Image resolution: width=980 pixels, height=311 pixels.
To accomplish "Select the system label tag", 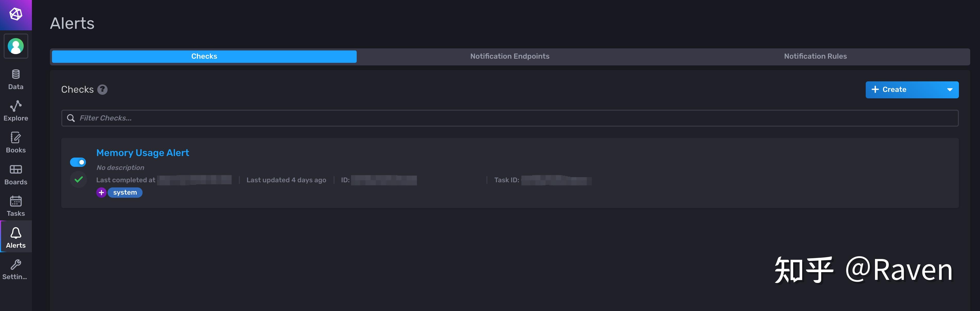I will [x=125, y=192].
